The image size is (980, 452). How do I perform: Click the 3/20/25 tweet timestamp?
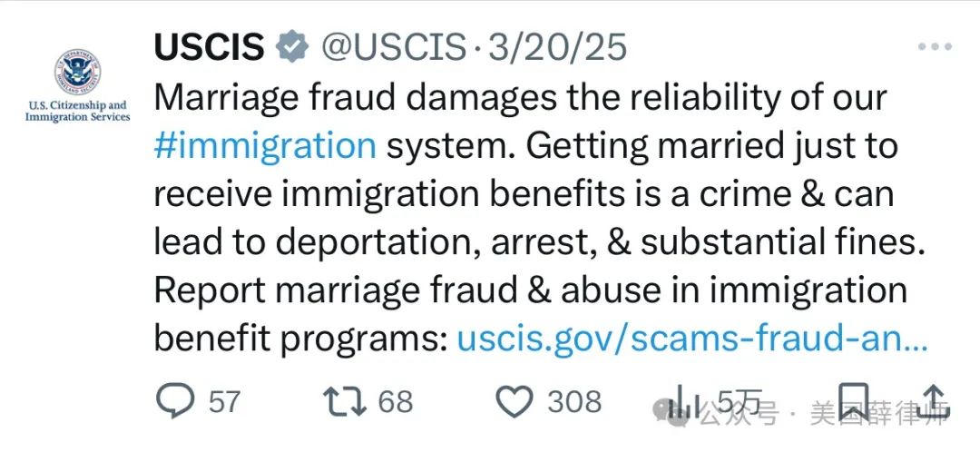coord(557,47)
